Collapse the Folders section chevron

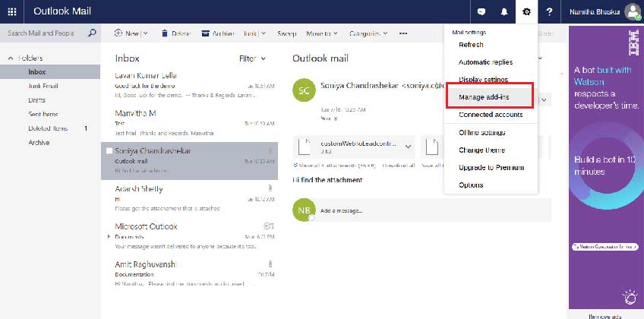(x=11, y=58)
